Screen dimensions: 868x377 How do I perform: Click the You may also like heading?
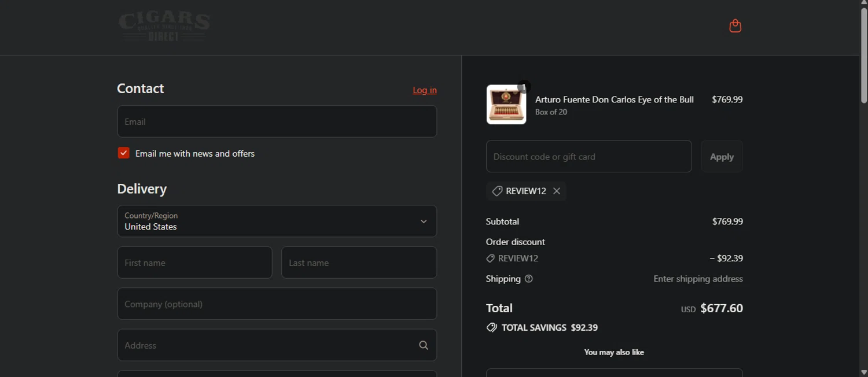[614, 352]
